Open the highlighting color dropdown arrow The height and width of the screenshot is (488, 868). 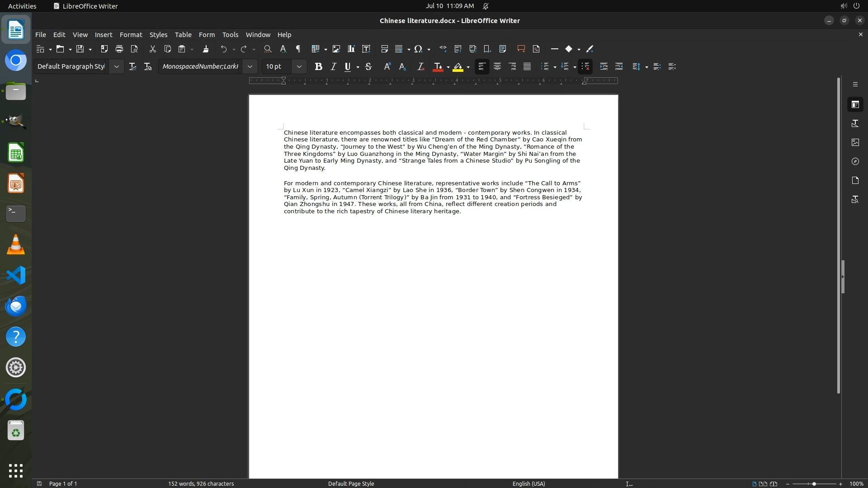click(468, 67)
